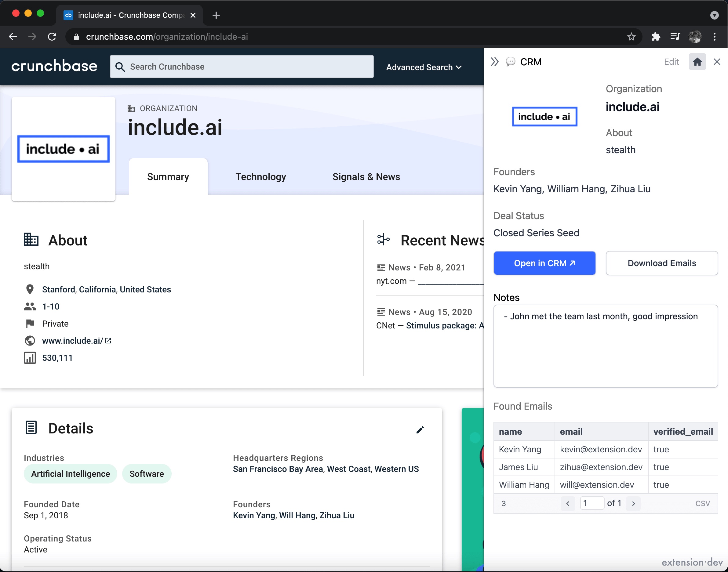Viewport: 728px width, 572px height.
Task: Open the Chrome three-dot menu
Action: tap(715, 37)
